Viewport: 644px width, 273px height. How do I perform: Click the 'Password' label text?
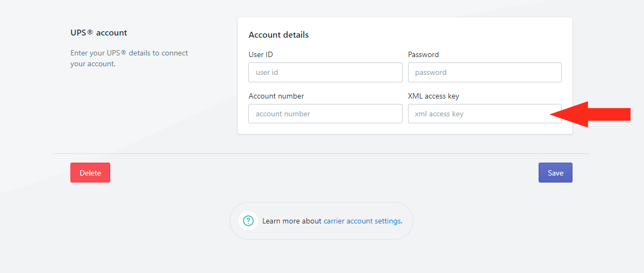(x=423, y=54)
